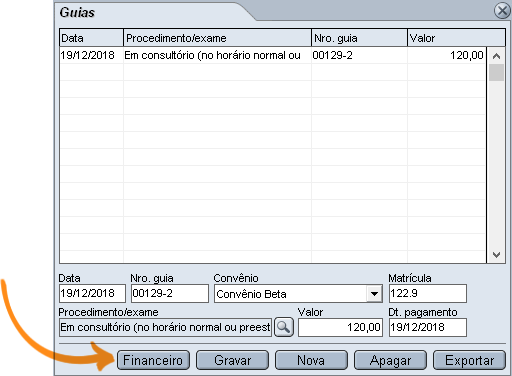The width and height of the screenshot is (512, 376).
Task: Focus the Nro. guia input field
Action: coord(170,293)
